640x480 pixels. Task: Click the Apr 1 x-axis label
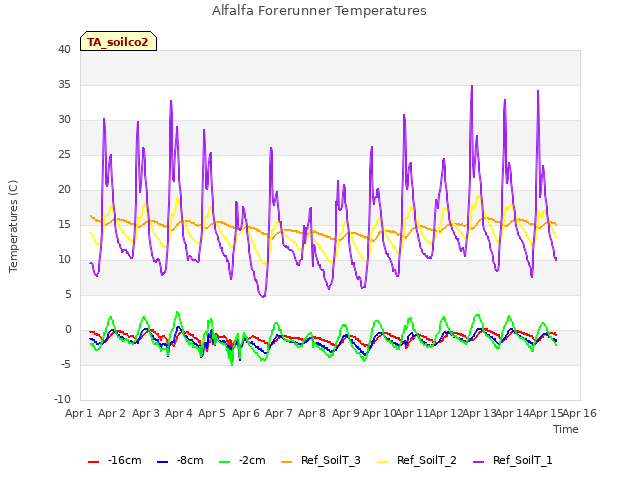(79, 413)
